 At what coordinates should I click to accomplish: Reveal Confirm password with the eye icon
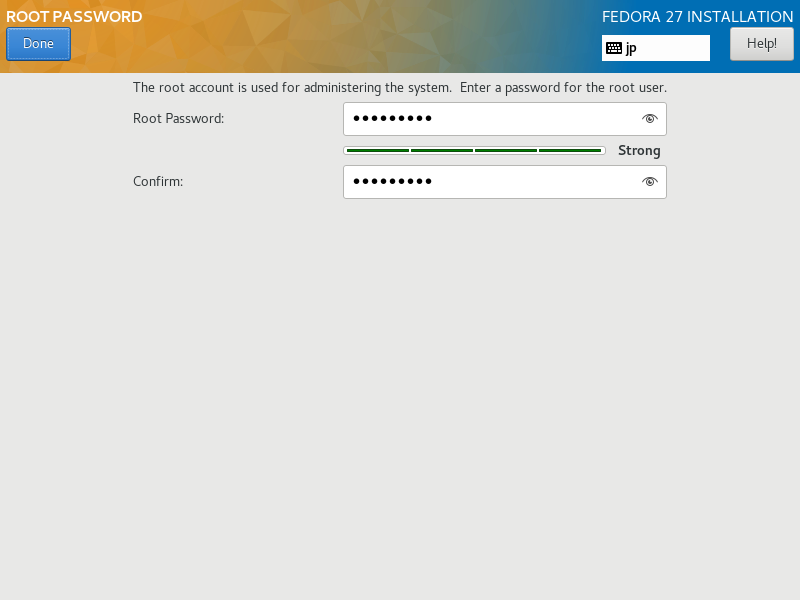[x=649, y=182]
